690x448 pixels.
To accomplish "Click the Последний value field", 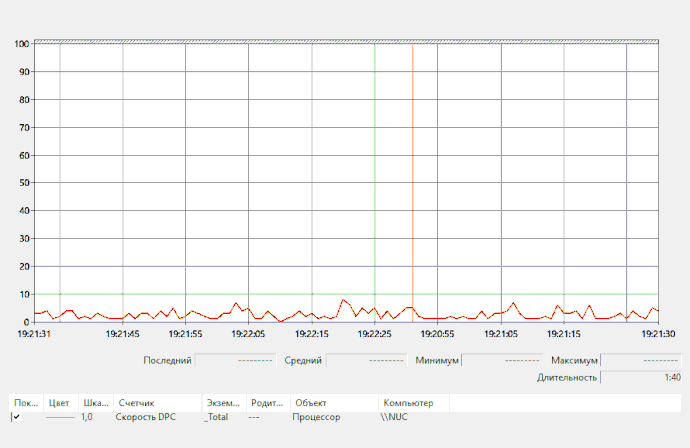I will 235,360.
